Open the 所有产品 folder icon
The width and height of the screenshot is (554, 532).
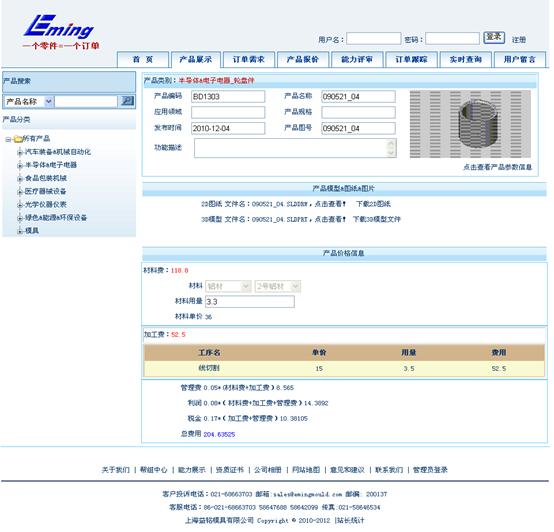[x=17, y=139]
